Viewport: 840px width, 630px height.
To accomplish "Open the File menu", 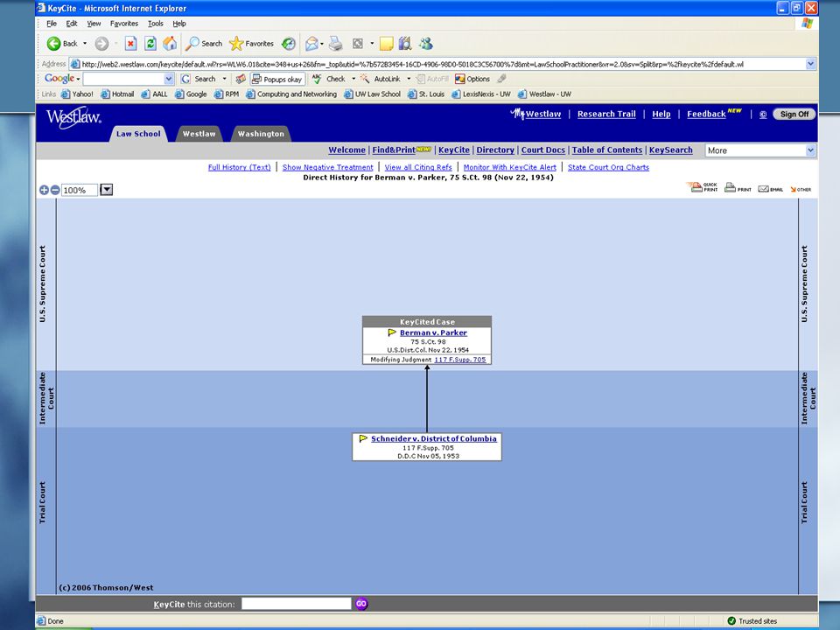I will [x=52, y=24].
